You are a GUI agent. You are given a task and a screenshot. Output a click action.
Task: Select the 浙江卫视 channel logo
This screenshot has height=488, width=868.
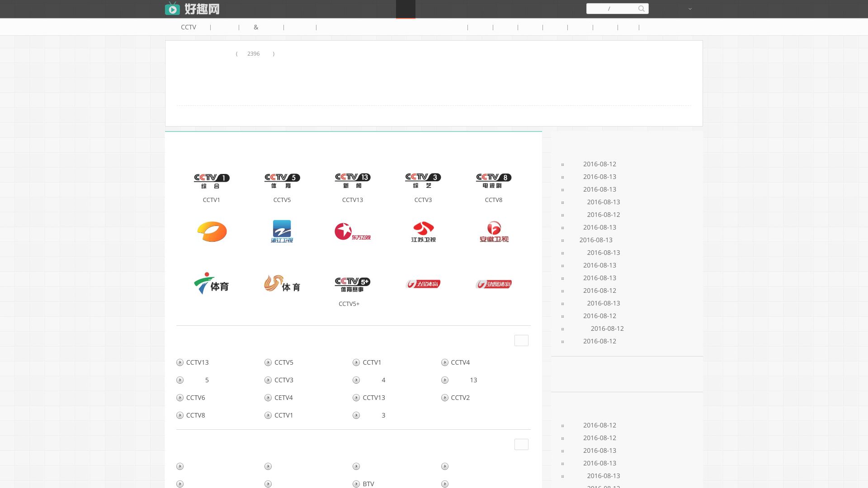[282, 232]
